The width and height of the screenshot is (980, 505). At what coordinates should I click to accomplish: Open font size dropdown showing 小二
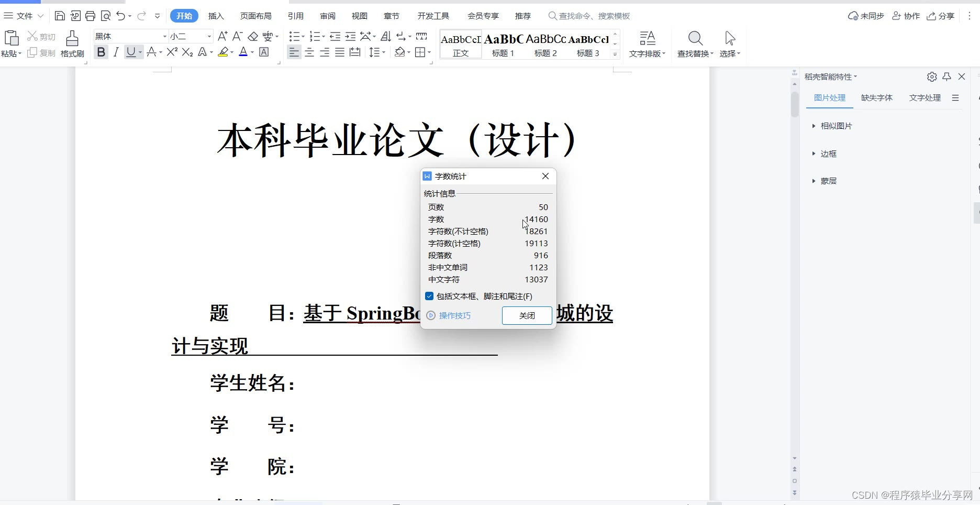tap(209, 36)
